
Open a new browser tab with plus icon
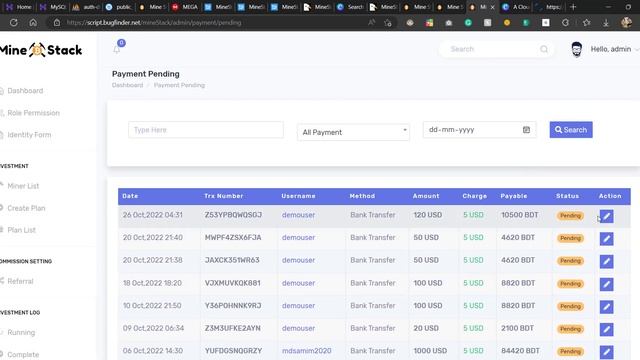click(x=573, y=7)
